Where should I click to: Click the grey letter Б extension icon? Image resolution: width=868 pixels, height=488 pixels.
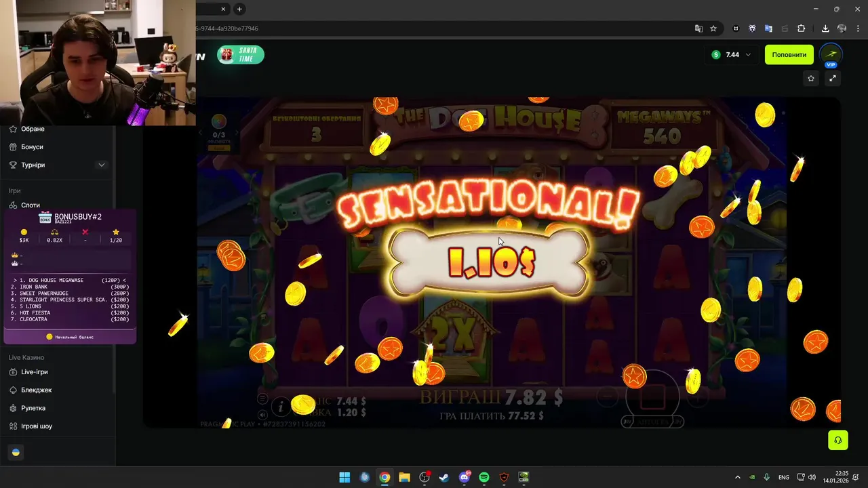pyautogui.click(x=785, y=28)
